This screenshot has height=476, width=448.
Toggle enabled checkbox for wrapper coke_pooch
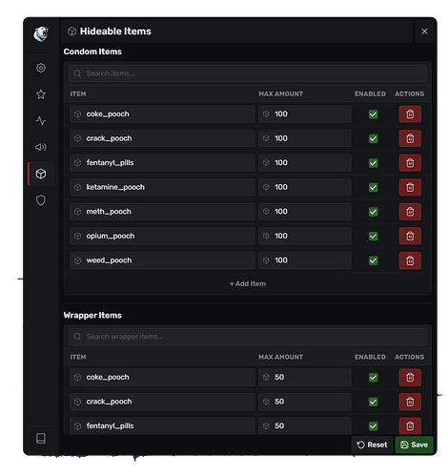click(373, 378)
